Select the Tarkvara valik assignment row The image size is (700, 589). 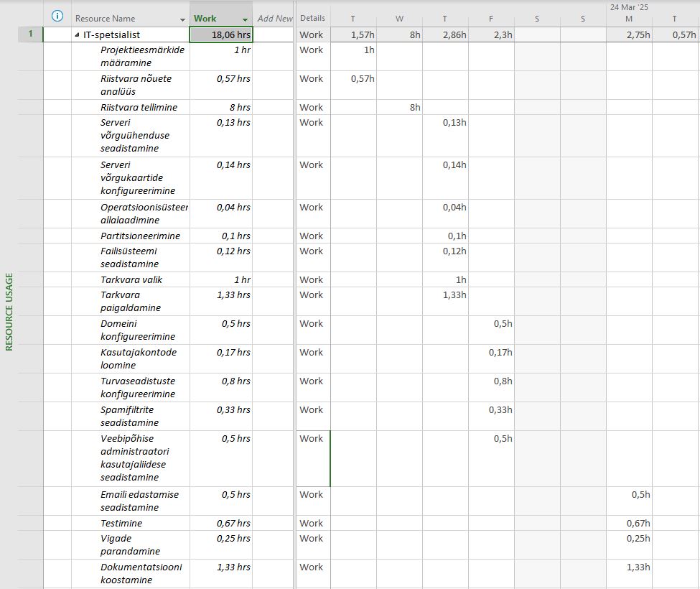click(131, 279)
